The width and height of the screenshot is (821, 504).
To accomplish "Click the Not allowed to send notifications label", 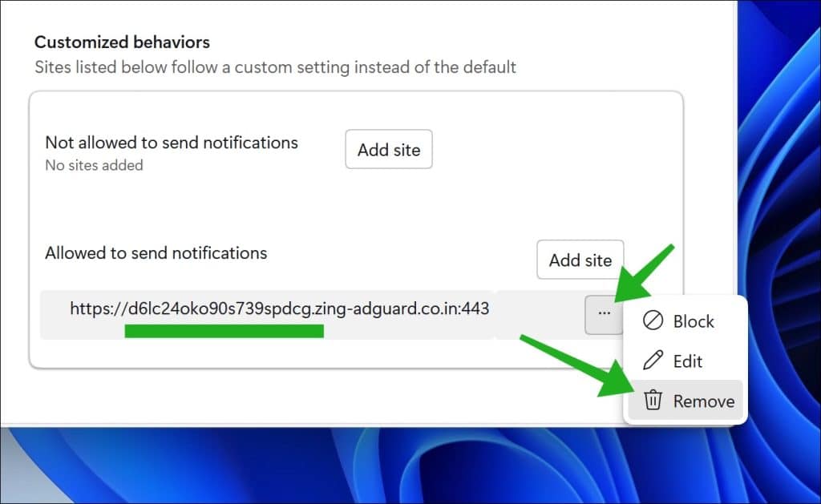I will 172,143.
